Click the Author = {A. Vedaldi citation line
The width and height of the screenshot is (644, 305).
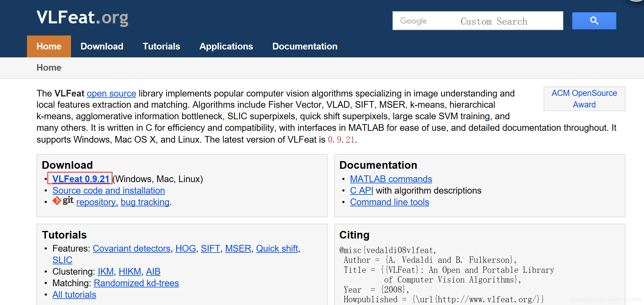430,260
